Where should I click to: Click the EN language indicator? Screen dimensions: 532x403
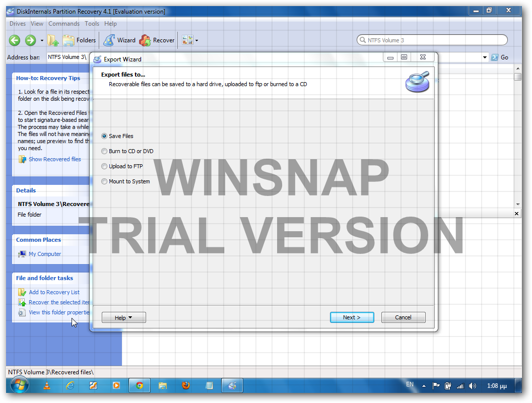coord(410,384)
